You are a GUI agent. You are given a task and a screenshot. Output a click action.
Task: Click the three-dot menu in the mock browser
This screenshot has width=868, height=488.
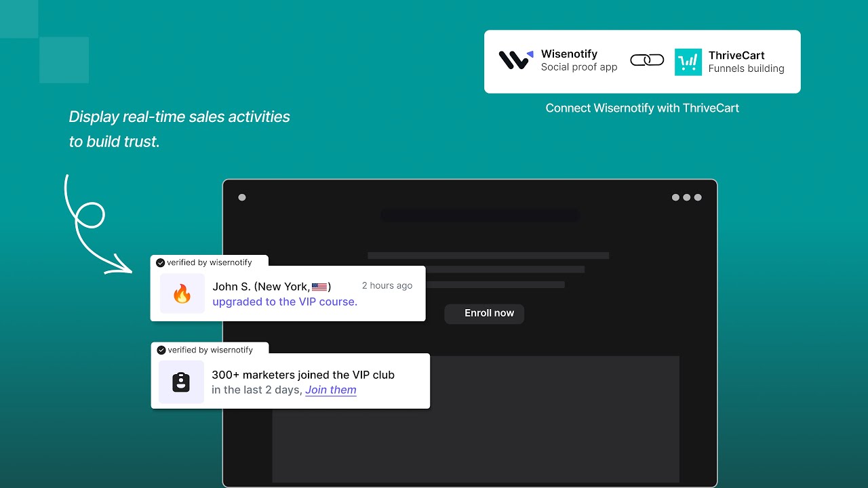click(686, 197)
